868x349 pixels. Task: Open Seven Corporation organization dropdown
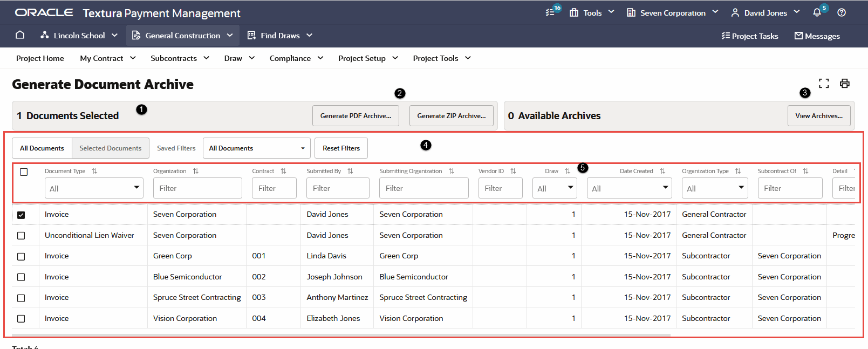tap(672, 12)
